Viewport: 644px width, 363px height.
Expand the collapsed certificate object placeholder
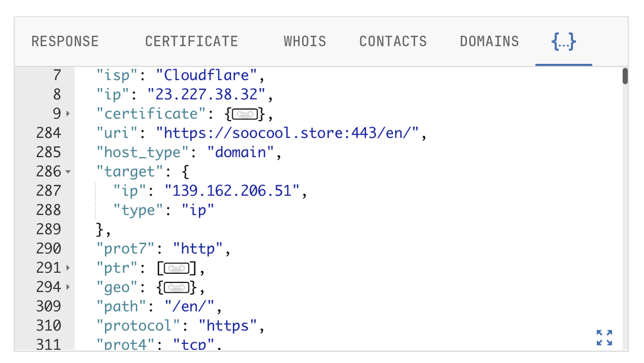click(x=244, y=114)
